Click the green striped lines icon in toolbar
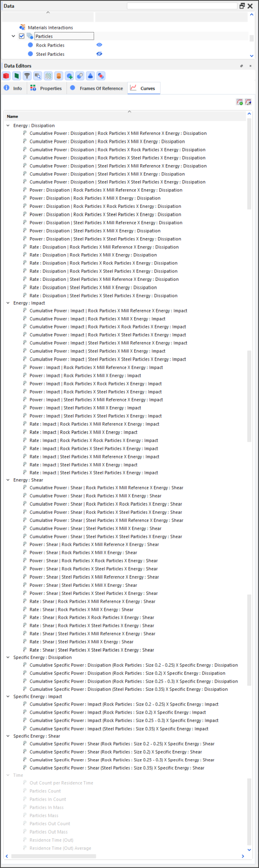The height and width of the screenshot is (868, 259). coord(48,76)
